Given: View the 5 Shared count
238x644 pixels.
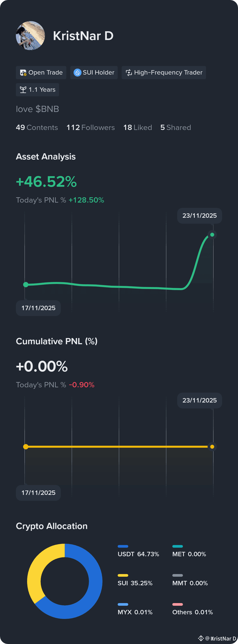Looking at the screenshot, I should 176,128.
